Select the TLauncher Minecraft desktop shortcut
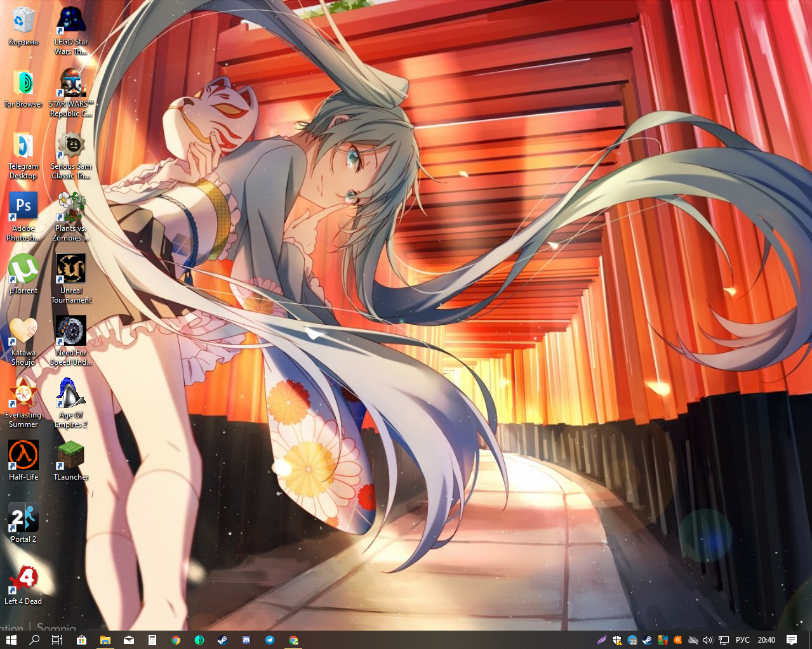Image resolution: width=812 pixels, height=649 pixels. click(71, 461)
